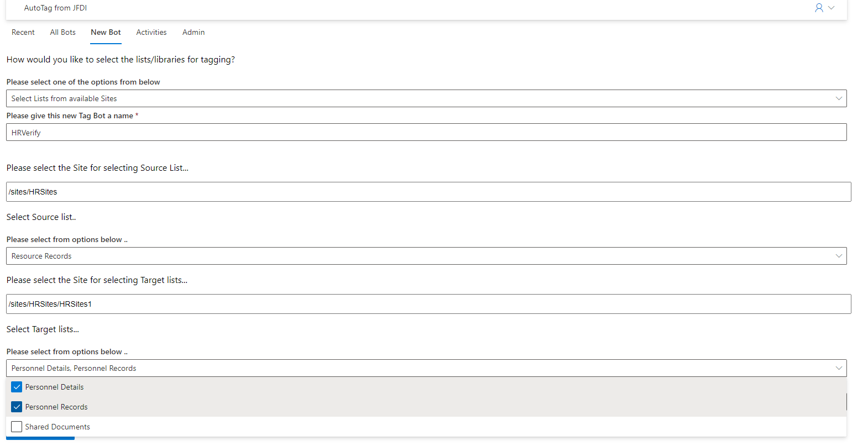Expand the chevron beside the profile icon
868x446 pixels.
point(831,8)
